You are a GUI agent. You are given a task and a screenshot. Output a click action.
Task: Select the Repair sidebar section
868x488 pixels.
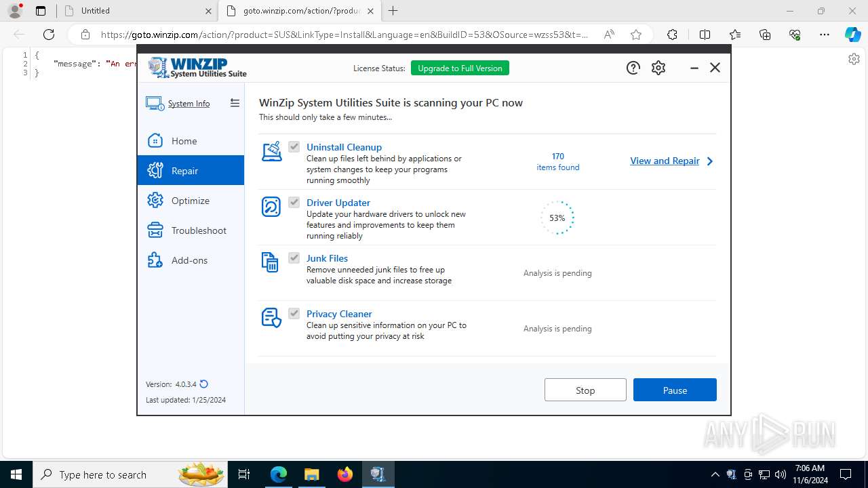point(191,171)
